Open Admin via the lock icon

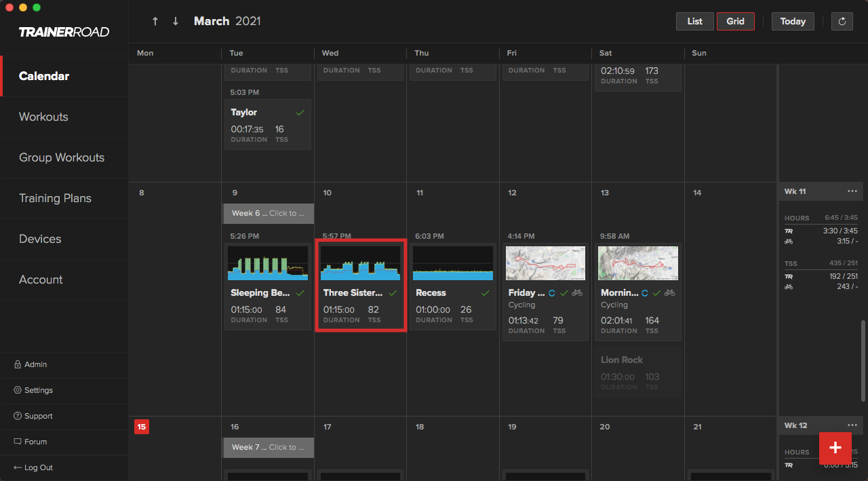click(18, 364)
